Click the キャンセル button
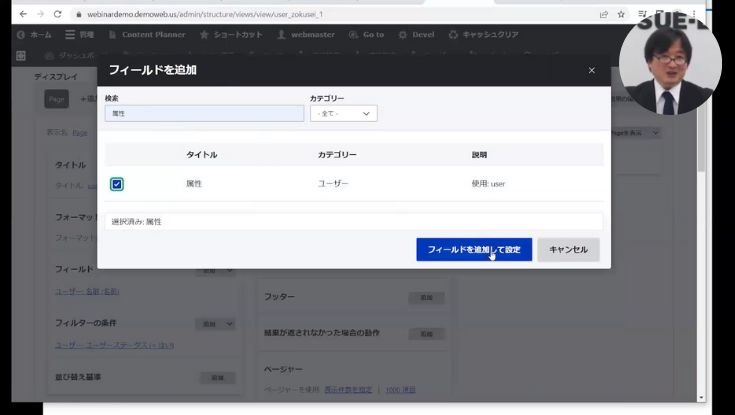735x415 pixels. tap(568, 249)
